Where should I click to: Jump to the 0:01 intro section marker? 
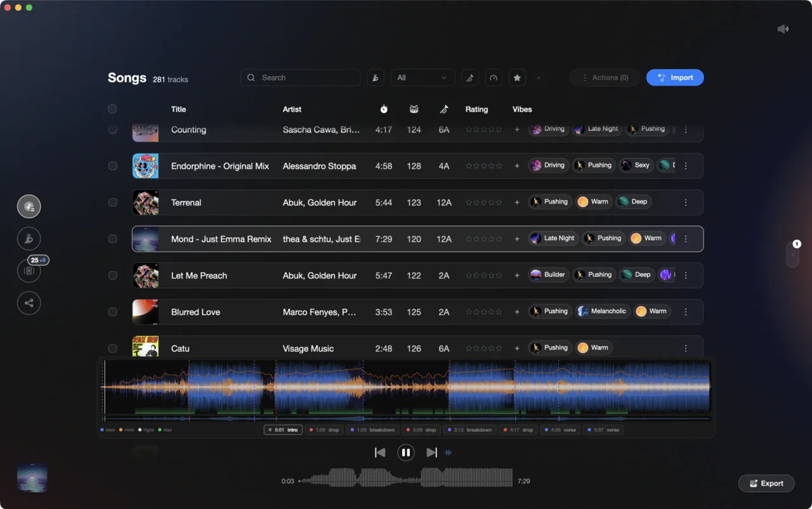[283, 430]
